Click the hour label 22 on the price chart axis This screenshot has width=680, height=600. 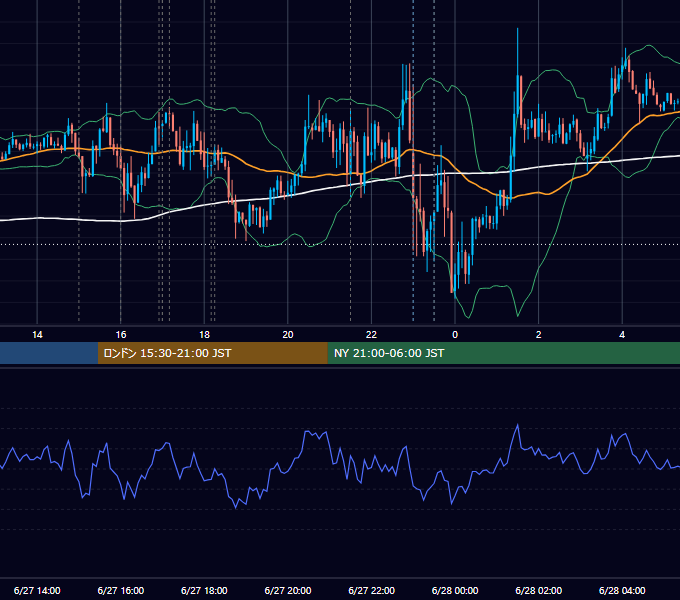coord(371,335)
